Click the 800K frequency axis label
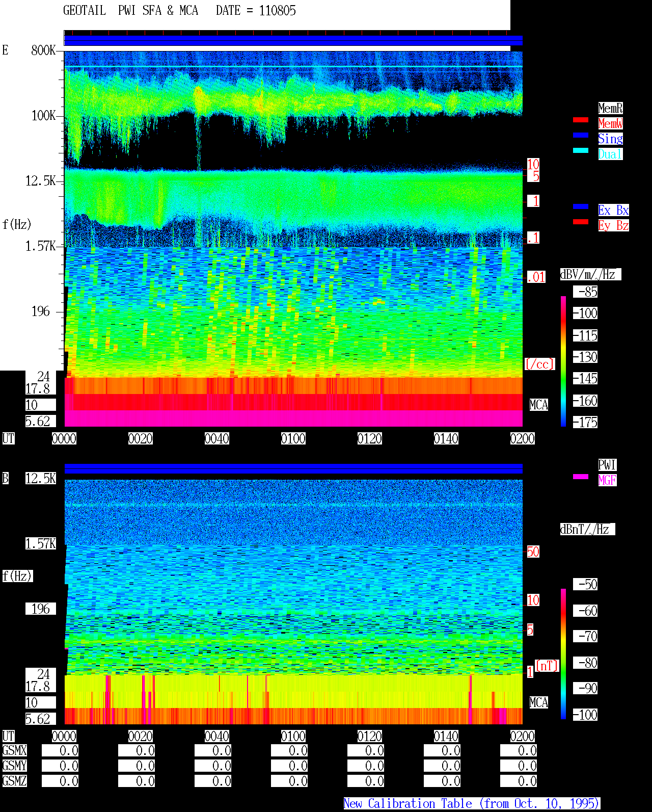This screenshot has height=812, width=652. point(43,50)
